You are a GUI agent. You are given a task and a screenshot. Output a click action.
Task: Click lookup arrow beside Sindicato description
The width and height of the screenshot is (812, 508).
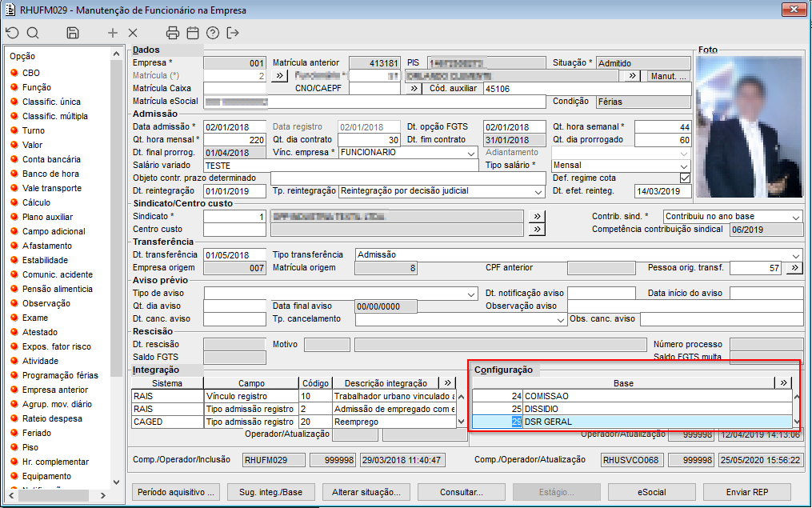(537, 217)
